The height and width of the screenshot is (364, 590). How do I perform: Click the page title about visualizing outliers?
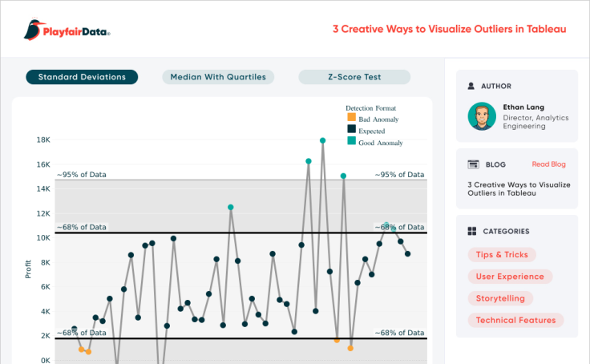coord(449,29)
